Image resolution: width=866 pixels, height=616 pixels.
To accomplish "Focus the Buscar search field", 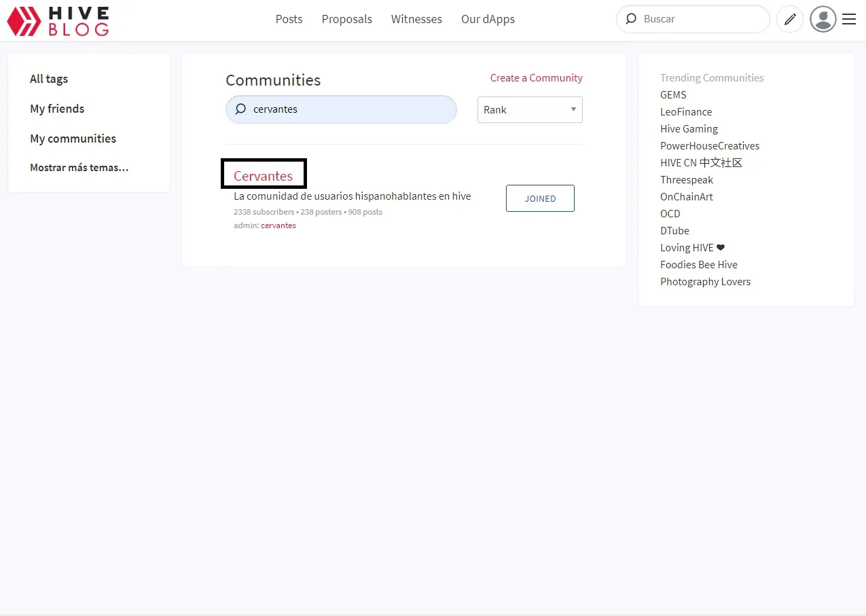I will pos(693,19).
